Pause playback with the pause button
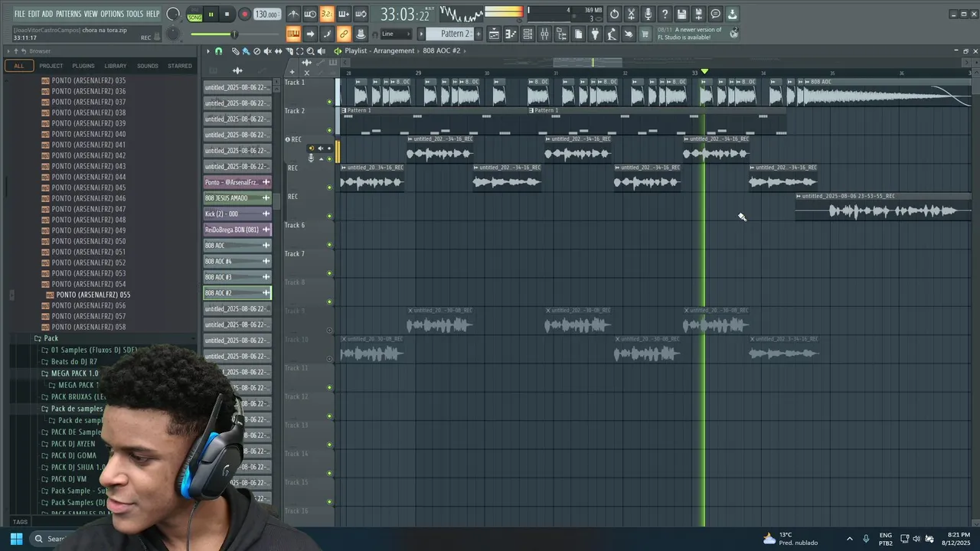 (211, 15)
